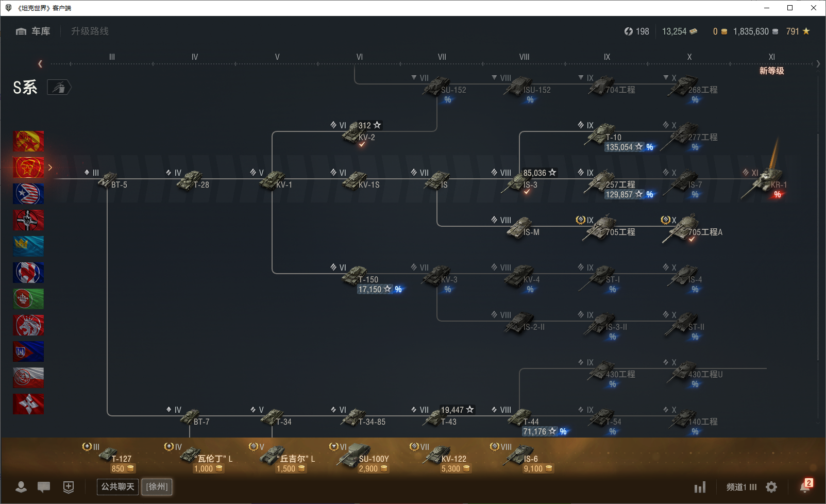Buy the premium KV-122 for 5,300 gold
The width and height of the screenshot is (826, 504).
tap(441, 458)
